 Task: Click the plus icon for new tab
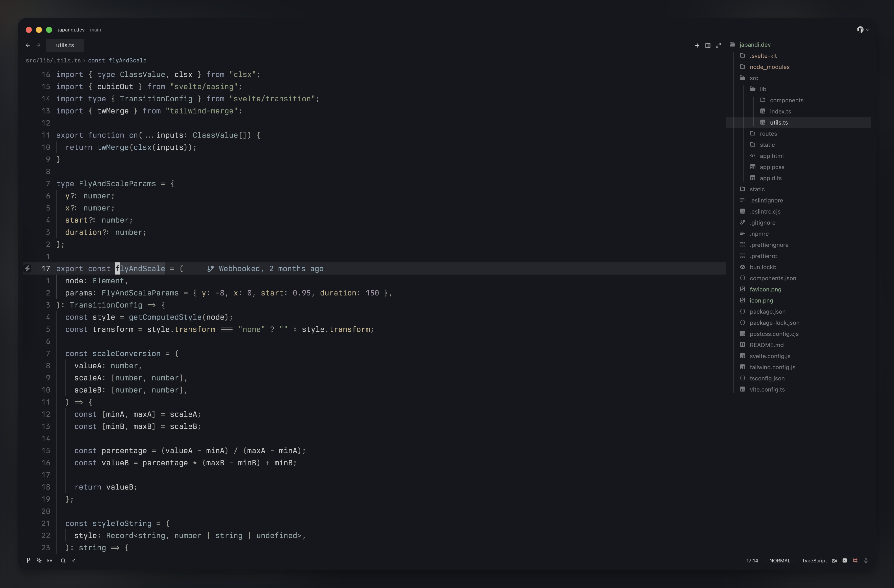697,46
